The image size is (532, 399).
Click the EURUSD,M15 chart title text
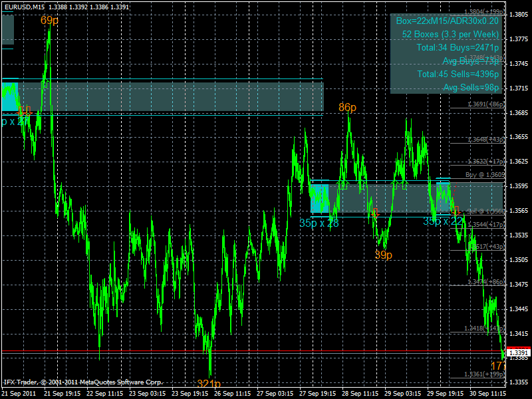(x=25, y=6)
